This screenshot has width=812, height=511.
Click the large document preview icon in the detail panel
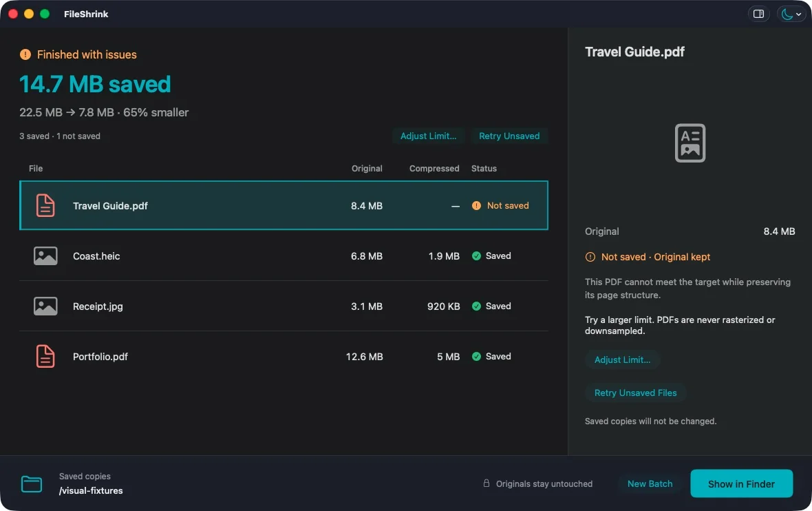(x=690, y=143)
